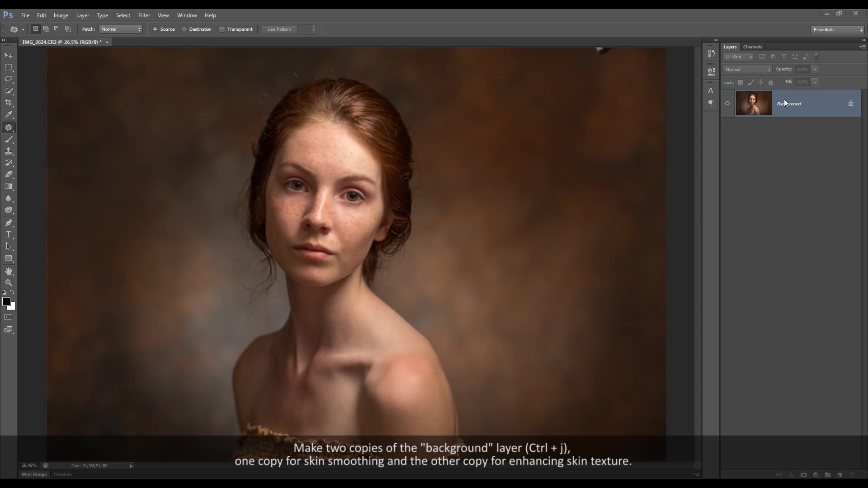Toggle Source radio button
Screen dimensions: 868x488
(155, 29)
